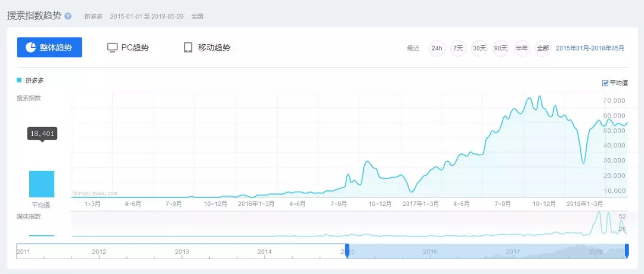This screenshot has width=644, height=274.
Task: Click the 拼多多 legend color square
Action: point(19,80)
